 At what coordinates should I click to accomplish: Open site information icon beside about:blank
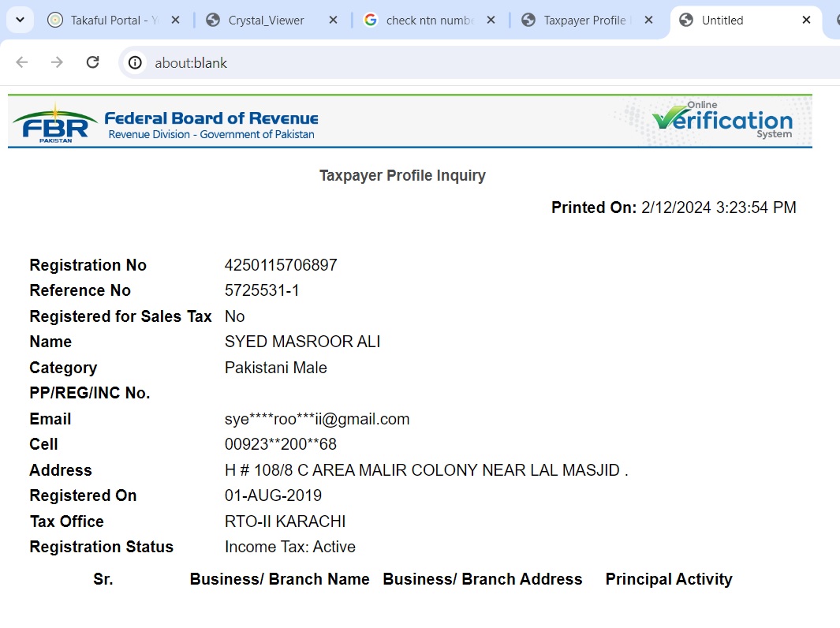[x=136, y=62]
